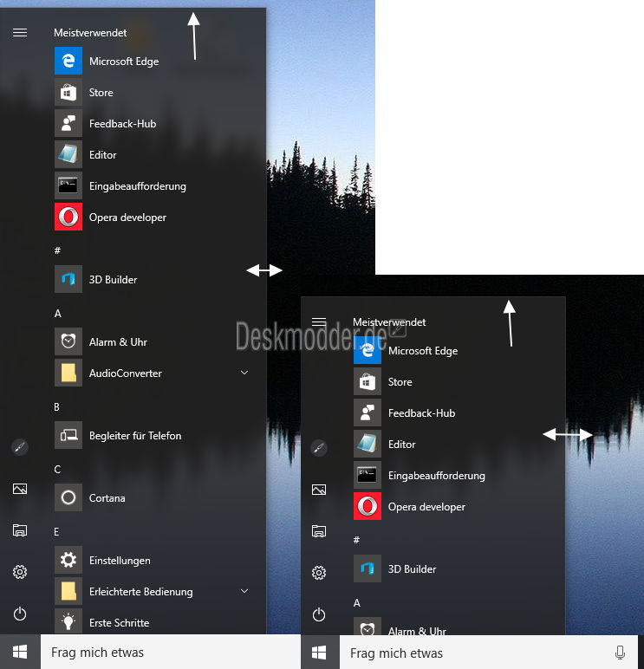Click the letter B group header
The width and height of the screenshot is (644, 669).
[57, 406]
